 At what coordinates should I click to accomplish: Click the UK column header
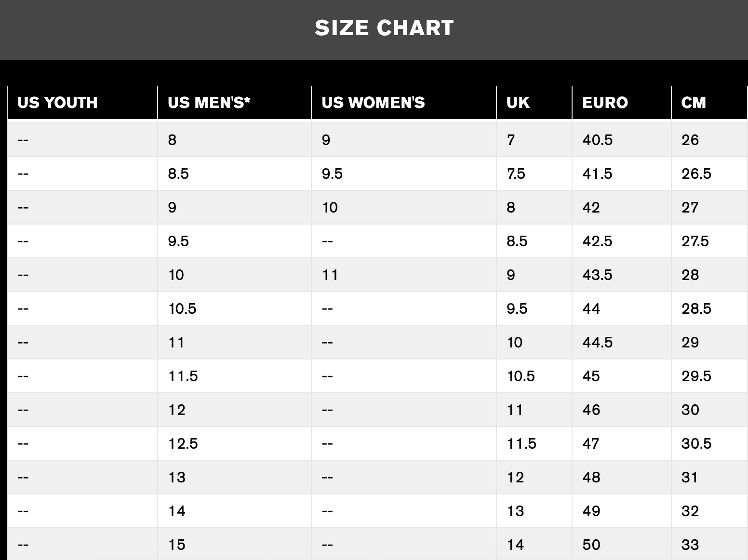534,103
